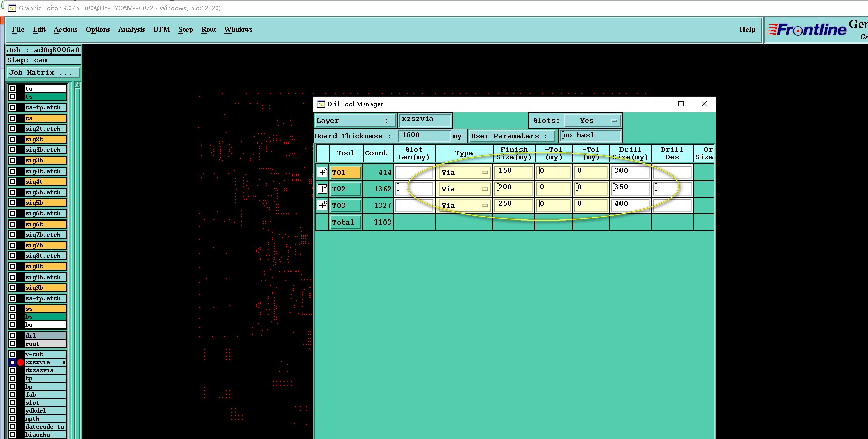
Task: Toggle checkbox for layer sig4t.etch
Action: point(12,171)
